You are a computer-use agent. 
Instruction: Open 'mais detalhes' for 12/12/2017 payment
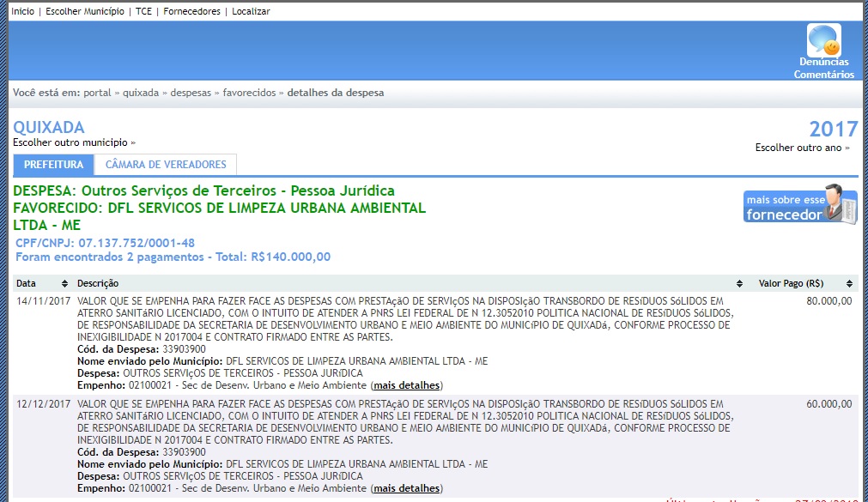coord(407,488)
